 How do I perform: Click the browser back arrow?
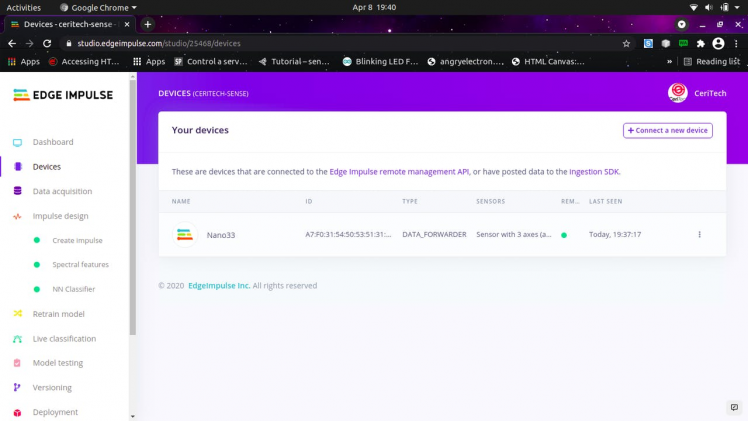click(12, 43)
